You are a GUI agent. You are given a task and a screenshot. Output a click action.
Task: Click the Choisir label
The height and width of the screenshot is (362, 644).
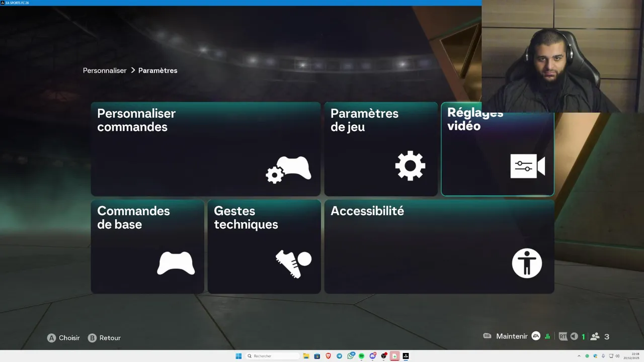[69, 338]
